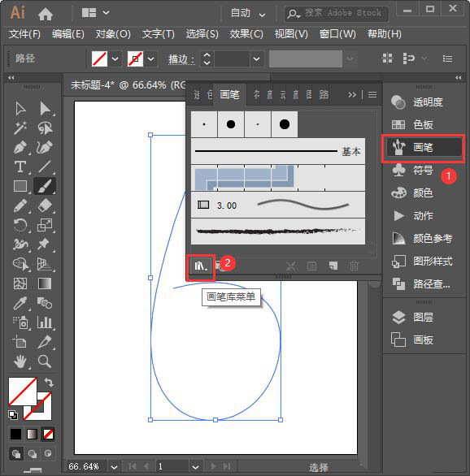Select the Curvature tool

click(45, 147)
